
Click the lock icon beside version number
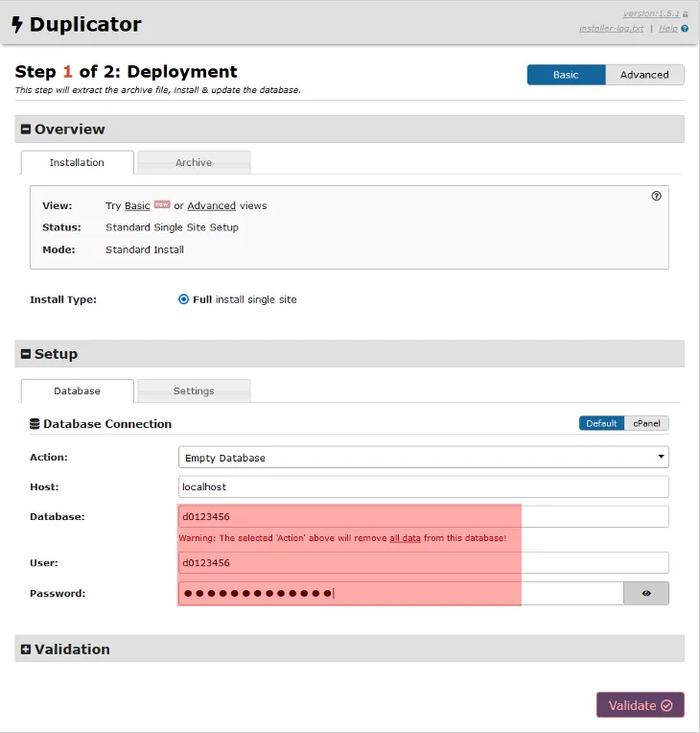click(x=685, y=14)
